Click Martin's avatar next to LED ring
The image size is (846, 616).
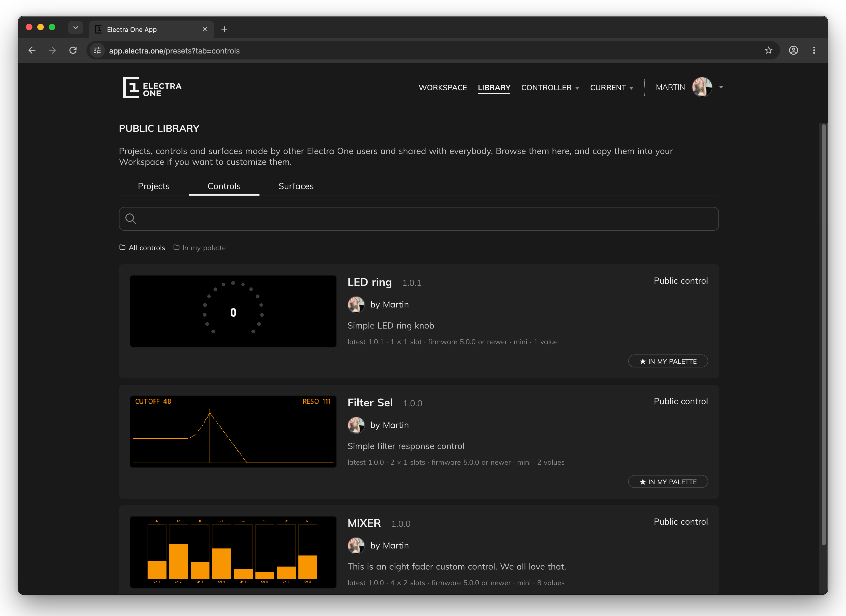[356, 305]
